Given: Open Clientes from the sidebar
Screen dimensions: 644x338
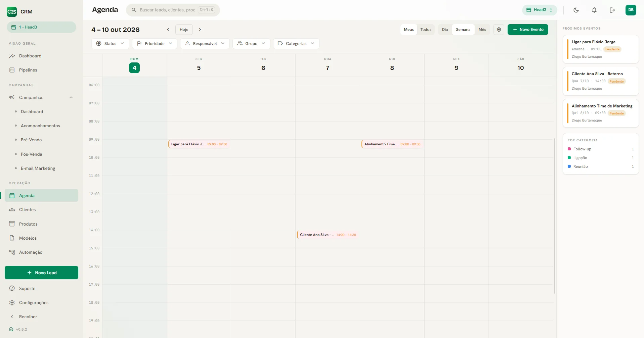Looking at the screenshot, I should (x=41, y=210).
